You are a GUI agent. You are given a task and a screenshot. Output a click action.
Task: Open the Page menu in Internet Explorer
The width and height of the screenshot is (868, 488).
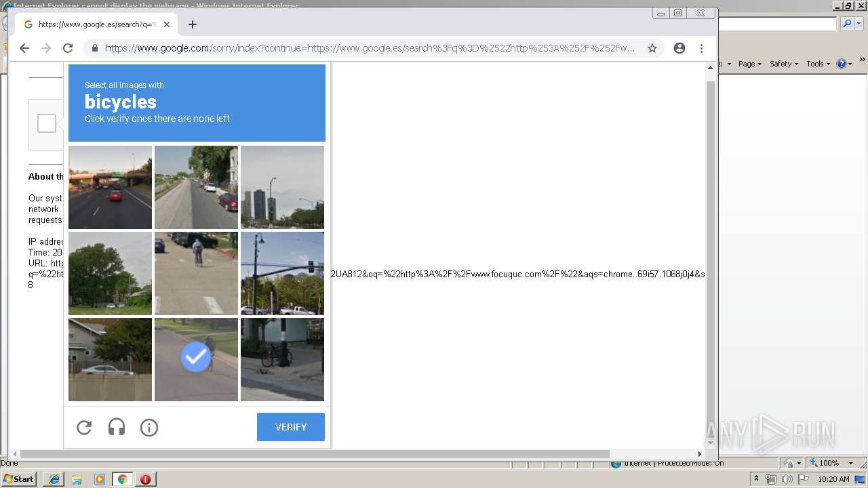pyautogui.click(x=750, y=64)
